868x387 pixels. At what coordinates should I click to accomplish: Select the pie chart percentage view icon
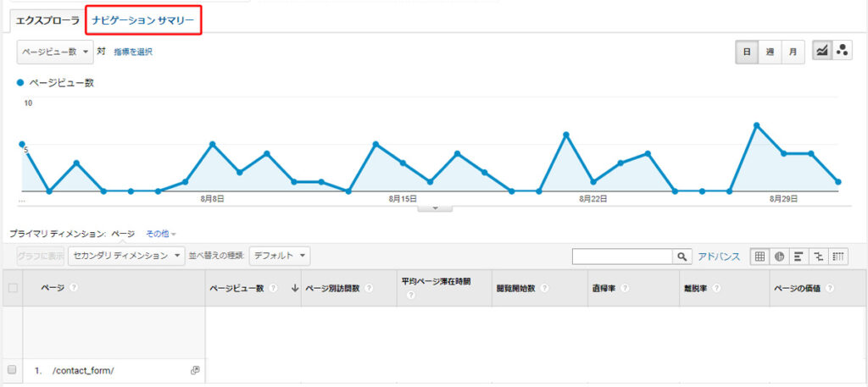click(x=779, y=256)
